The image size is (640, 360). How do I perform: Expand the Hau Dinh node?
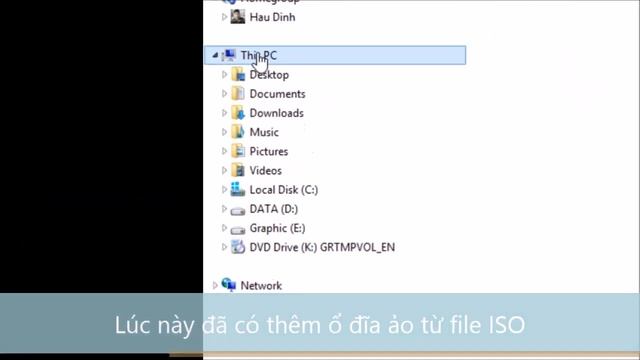point(224,17)
